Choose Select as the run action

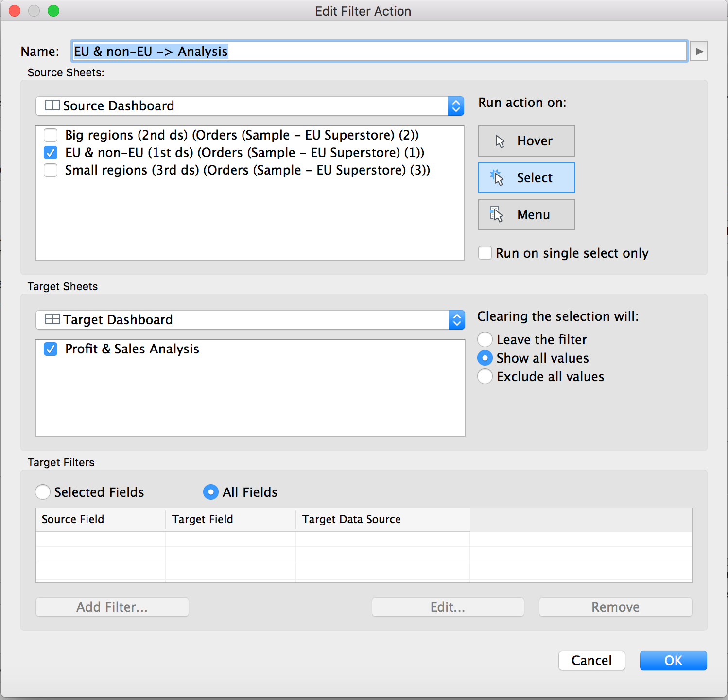click(526, 178)
